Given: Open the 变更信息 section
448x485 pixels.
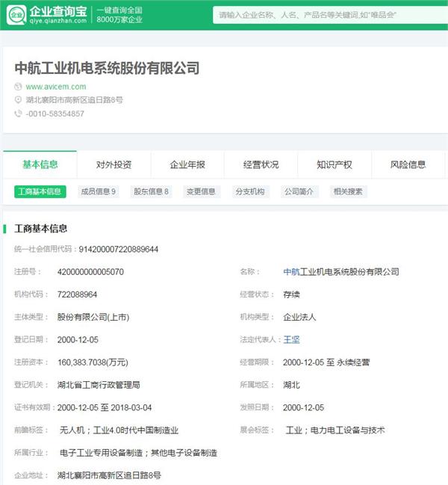Looking at the screenshot, I should tap(201, 191).
